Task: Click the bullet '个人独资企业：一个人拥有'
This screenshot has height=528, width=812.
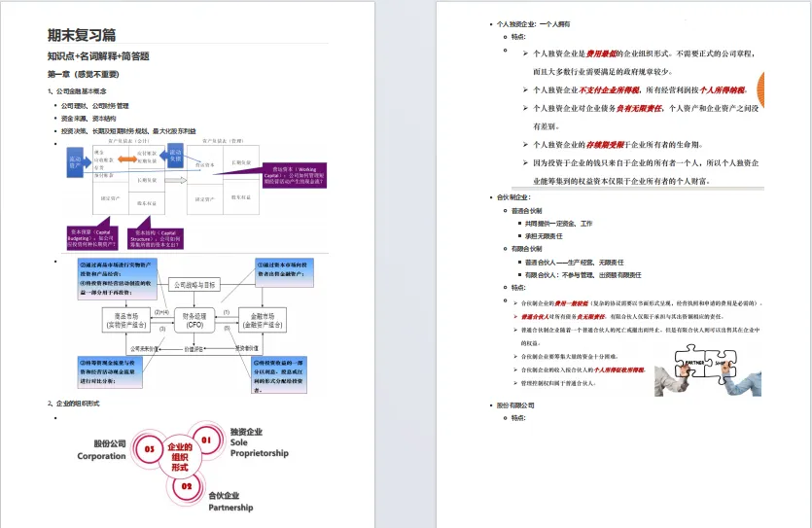Action: tap(534, 23)
